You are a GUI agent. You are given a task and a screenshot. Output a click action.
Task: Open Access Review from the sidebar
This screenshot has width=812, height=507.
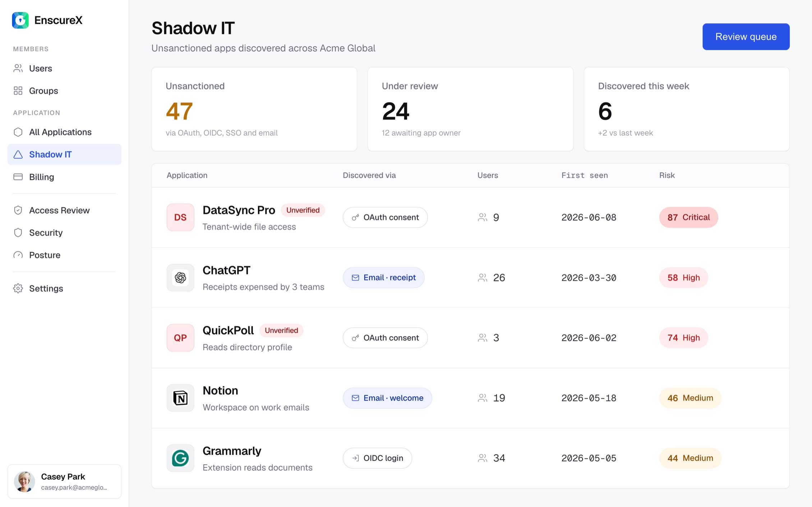[x=64, y=210]
